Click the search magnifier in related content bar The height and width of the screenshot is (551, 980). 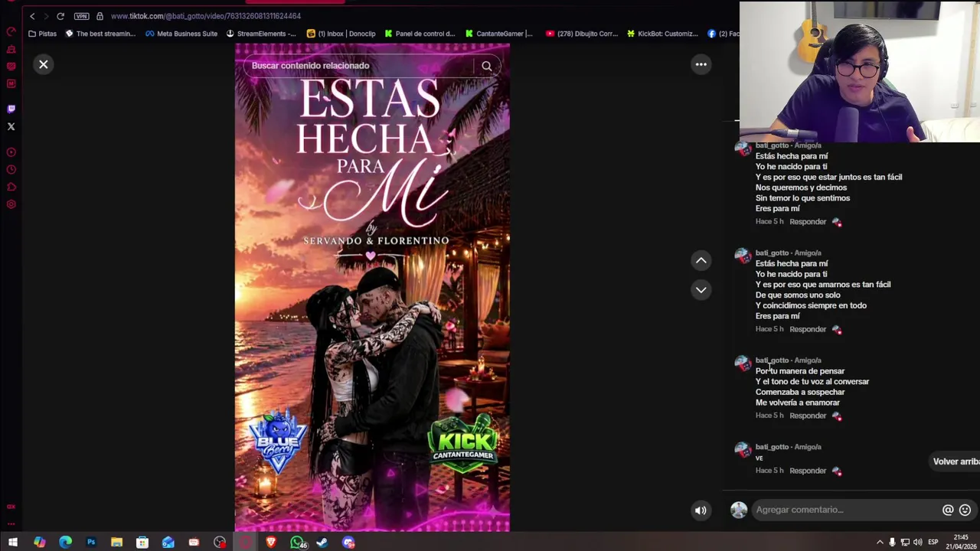[486, 66]
